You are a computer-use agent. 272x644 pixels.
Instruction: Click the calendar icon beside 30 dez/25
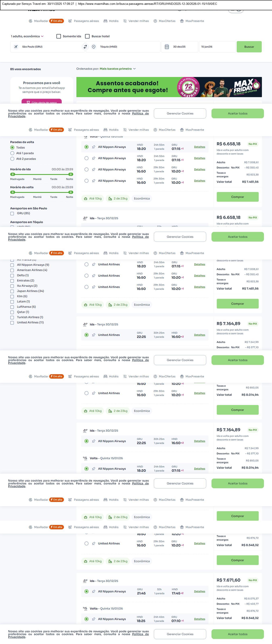pyautogui.click(x=167, y=47)
